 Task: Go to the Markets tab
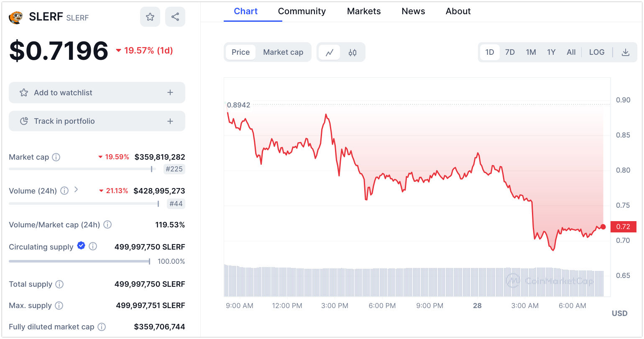(364, 11)
